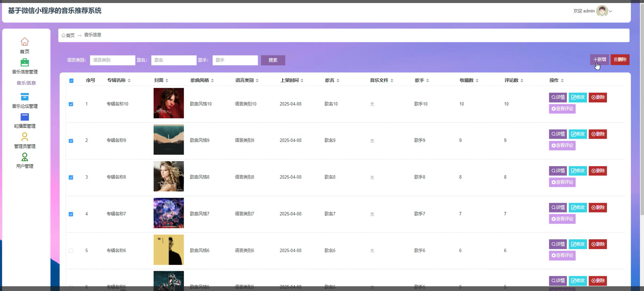Open cover thumbnail of 专辑名称8

click(169, 176)
